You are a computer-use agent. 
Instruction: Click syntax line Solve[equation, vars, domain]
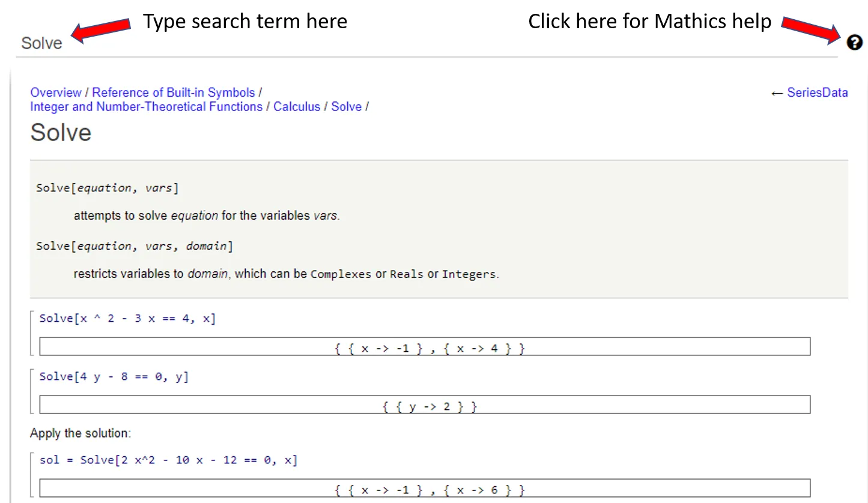point(135,246)
